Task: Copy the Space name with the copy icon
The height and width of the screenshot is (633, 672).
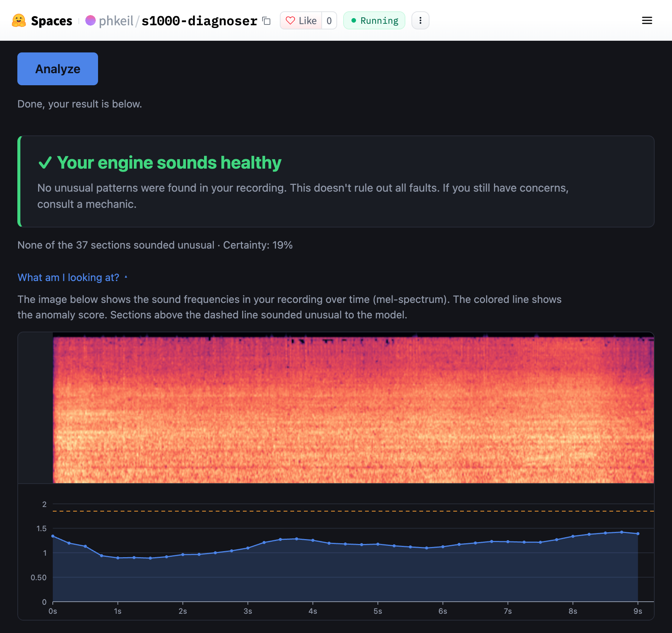Action: tap(267, 21)
